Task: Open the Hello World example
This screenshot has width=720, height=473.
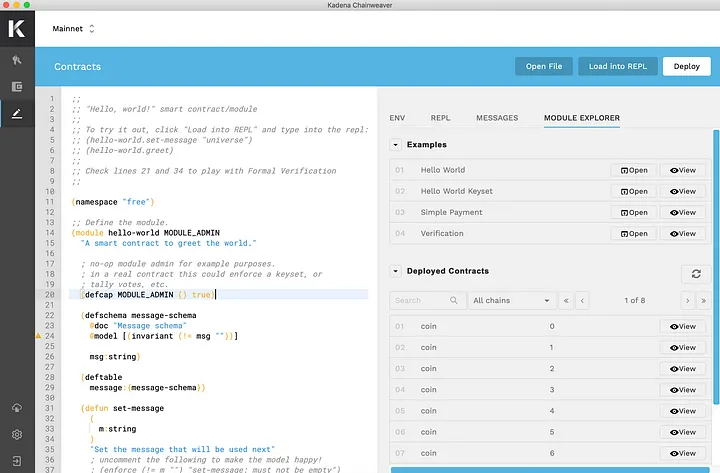Action: click(x=634, y=170)
